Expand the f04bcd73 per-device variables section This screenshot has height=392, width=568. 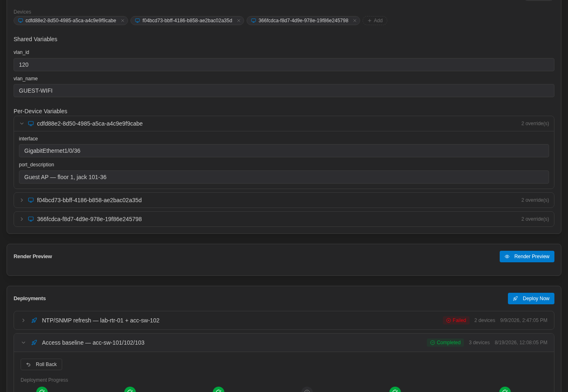coord(22,200)
